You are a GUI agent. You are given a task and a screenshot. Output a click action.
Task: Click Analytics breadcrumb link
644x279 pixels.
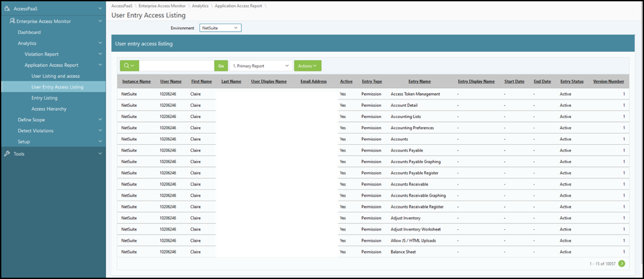click(200, 6)
